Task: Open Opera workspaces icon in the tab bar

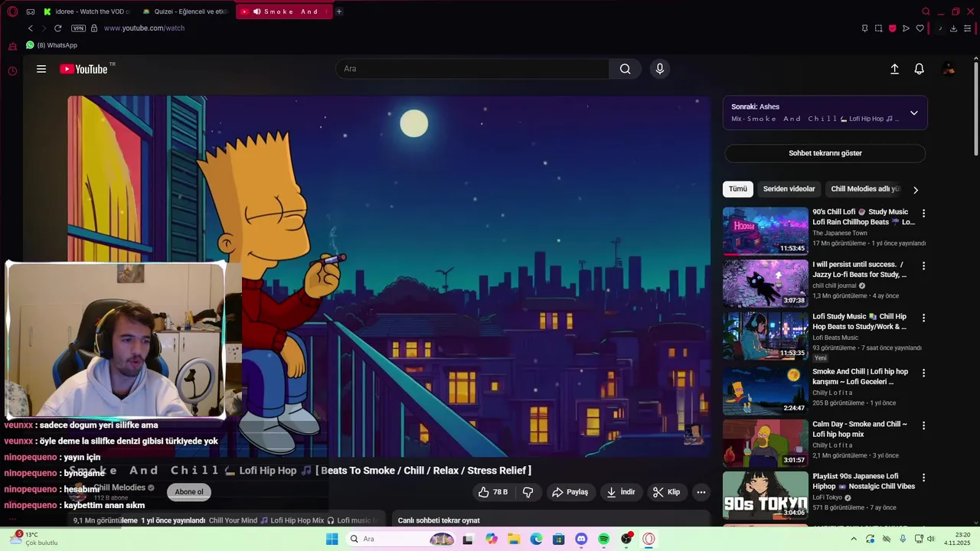Action: click(x=31, y=11)
